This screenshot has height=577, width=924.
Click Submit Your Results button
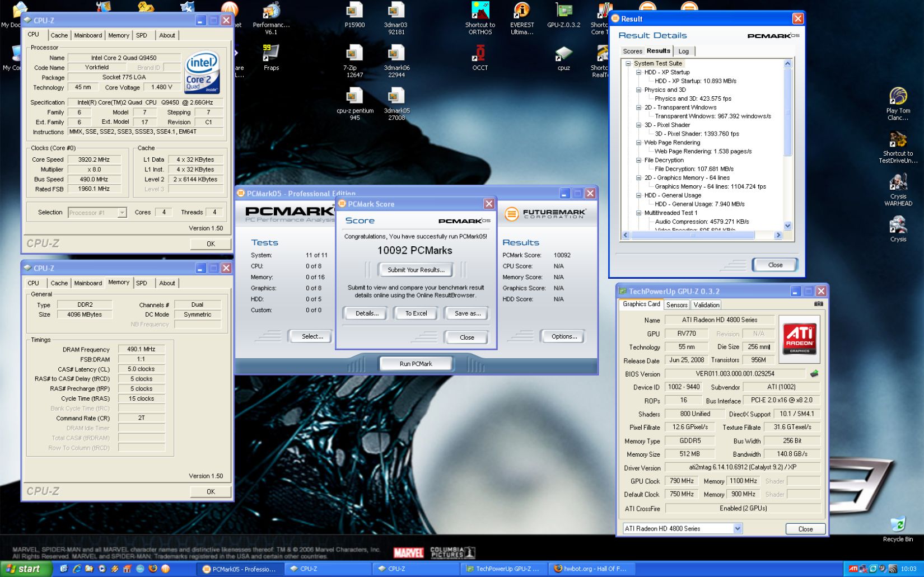coord(416,270)
